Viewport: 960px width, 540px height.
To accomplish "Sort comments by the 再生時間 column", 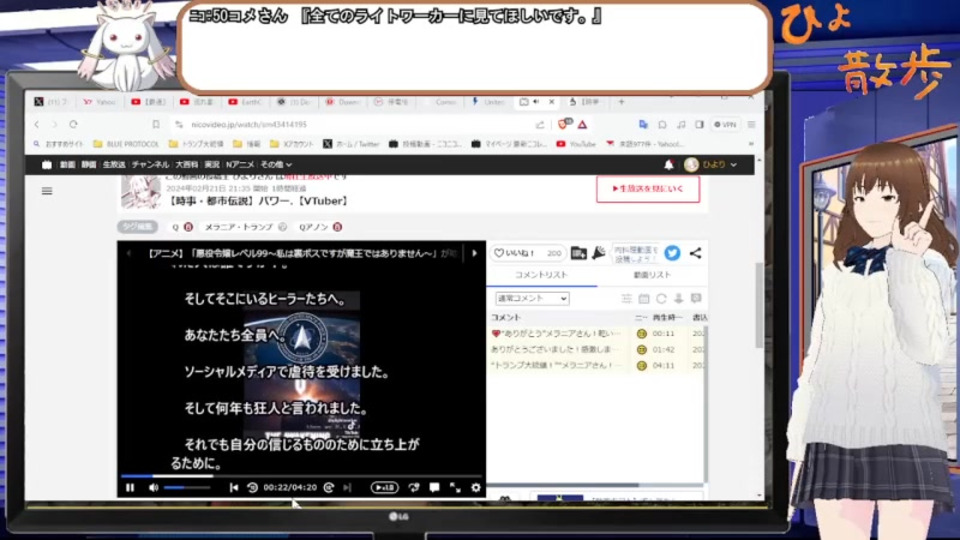I will pos(667,318).
